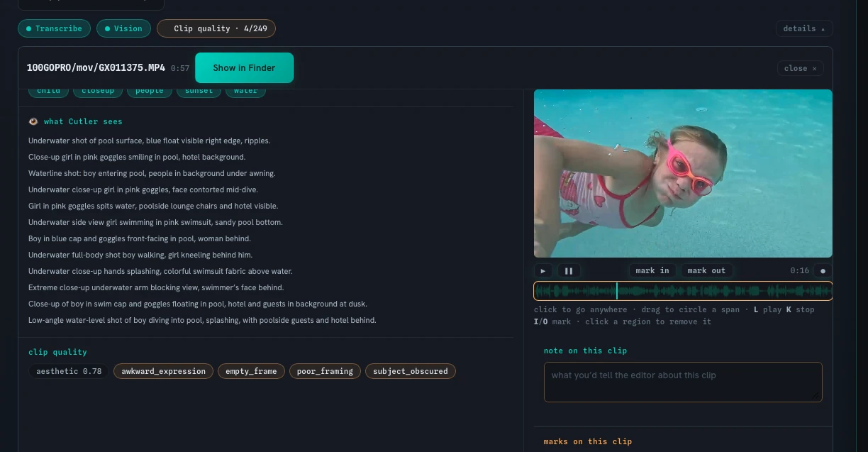Click the 0:16 playback time

(799, 270)
